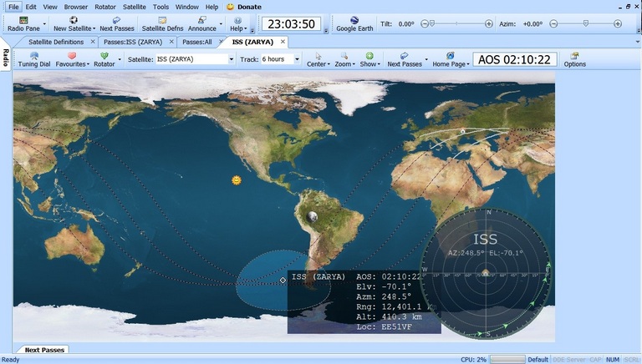Open the Tuning Dial

[34, 60]
